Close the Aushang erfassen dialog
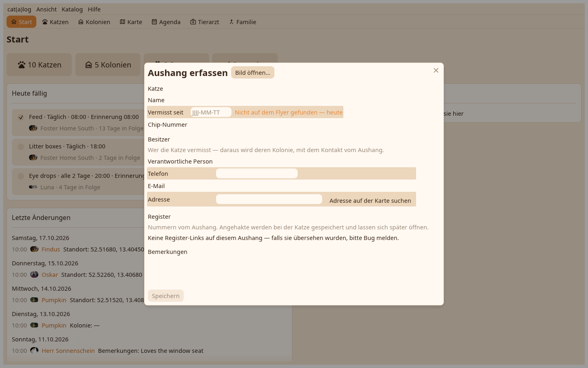 436,70
